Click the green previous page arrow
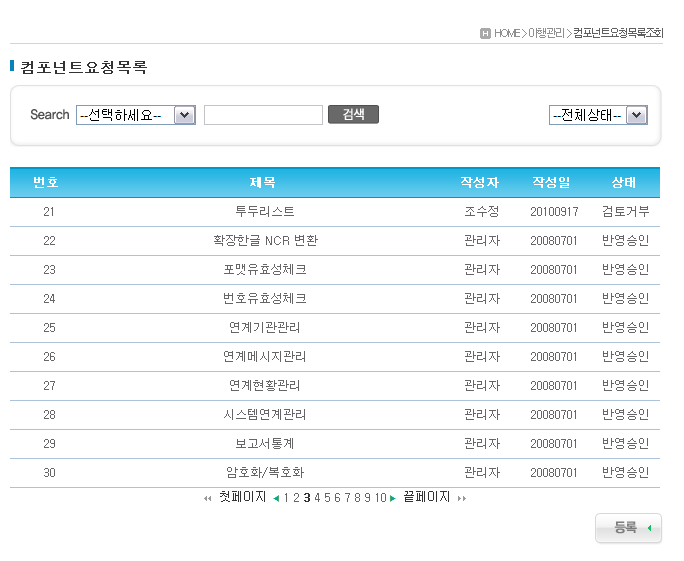684x561 pixels. tap(276, 498)
